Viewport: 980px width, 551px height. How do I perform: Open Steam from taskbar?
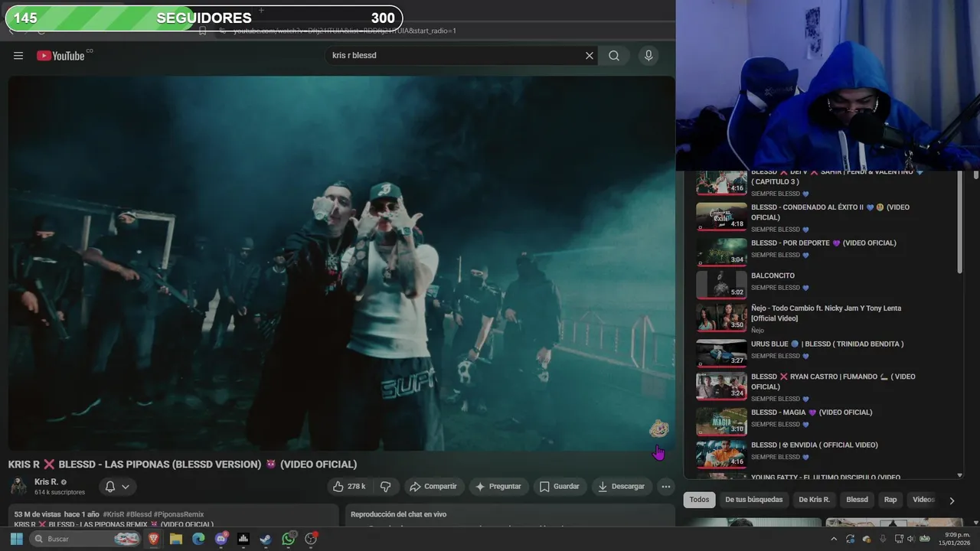click(266, 539)
